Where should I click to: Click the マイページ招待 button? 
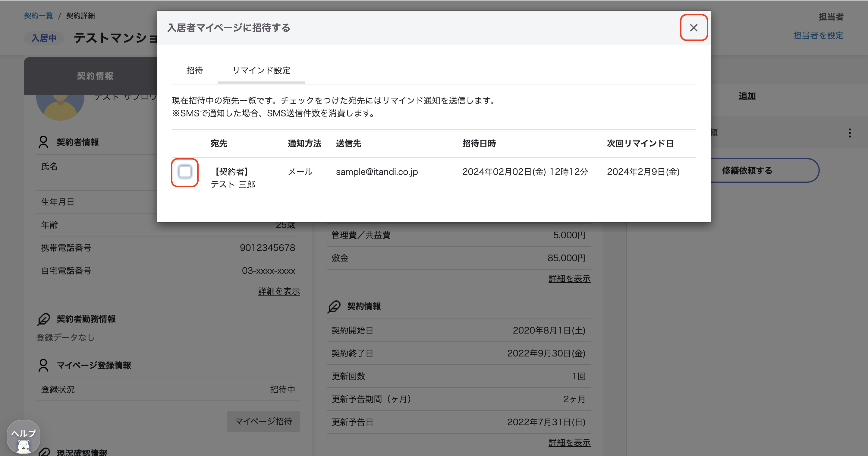(263, 421)
